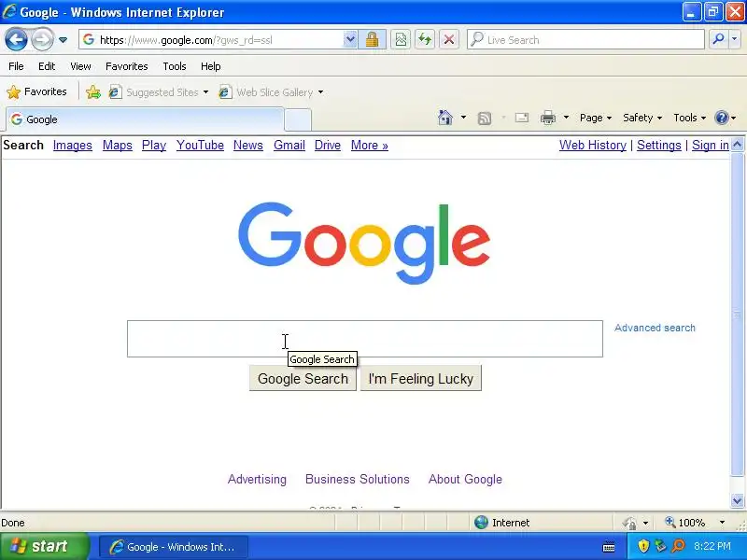Open the Google Settings link
The height and width of the screenshot is (560, 747).
[x=659, y=146]
